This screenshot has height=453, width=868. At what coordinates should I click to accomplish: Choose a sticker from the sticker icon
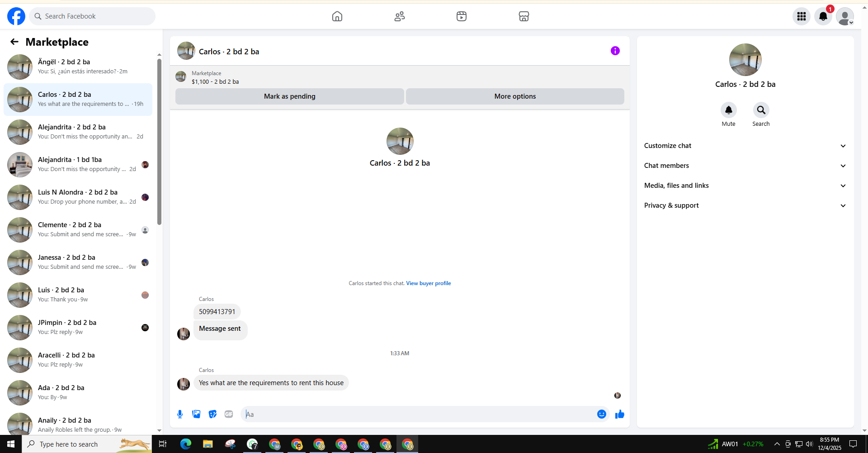click(212, 414)
